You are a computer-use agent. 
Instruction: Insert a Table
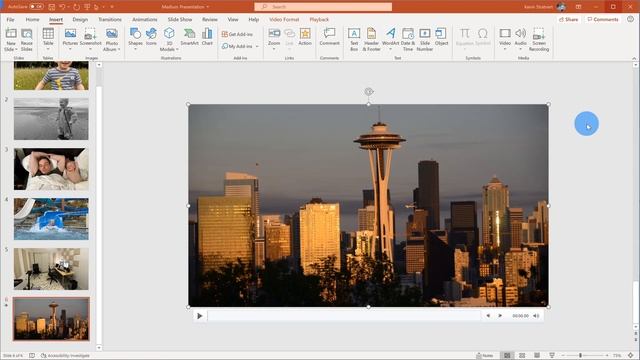click(x=48, y=39)
